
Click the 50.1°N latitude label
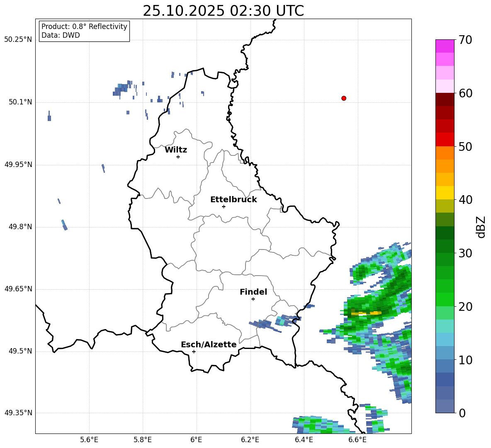20,102
